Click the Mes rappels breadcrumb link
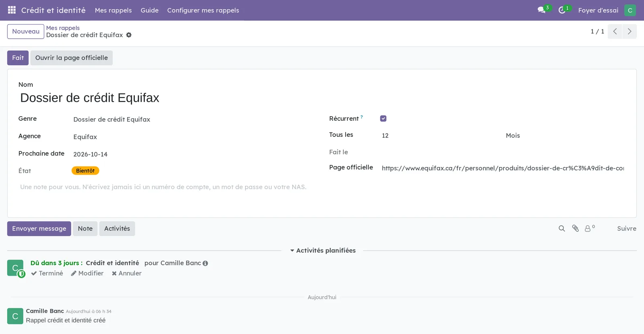This screenshot has height=334, width=644. (x=63, y=28)
